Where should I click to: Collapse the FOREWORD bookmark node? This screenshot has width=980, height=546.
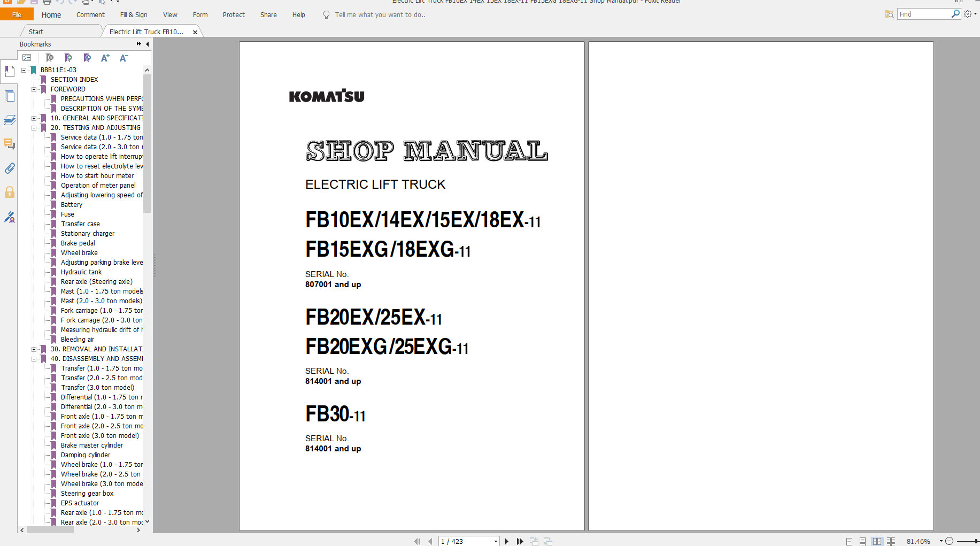(34, 89)
